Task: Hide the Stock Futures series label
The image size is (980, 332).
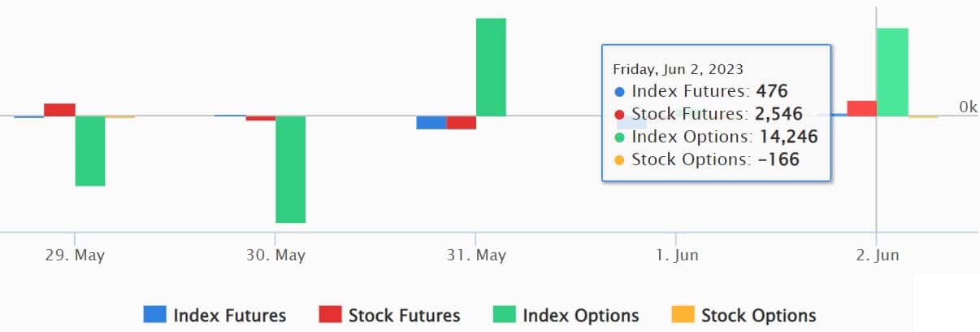Action: pos(405,316)
